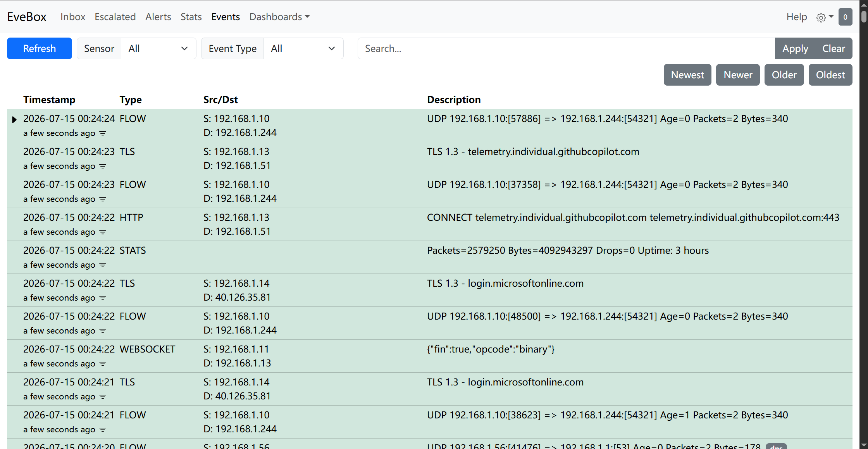
Task: Open the Sensor dropdown
Action: [x=158, y=48]
